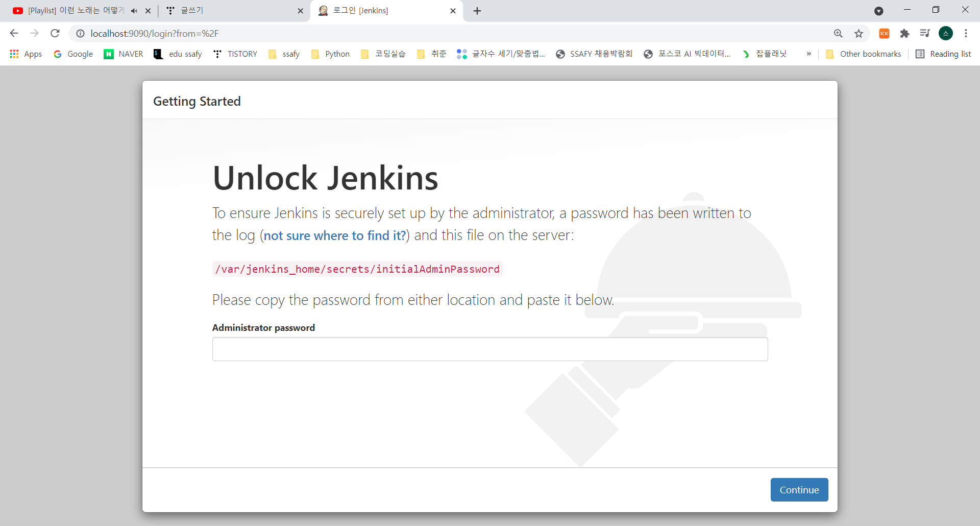Open the orange EX extension icon
The height and width of the screenshot is (526, 980).
point(884,33)
